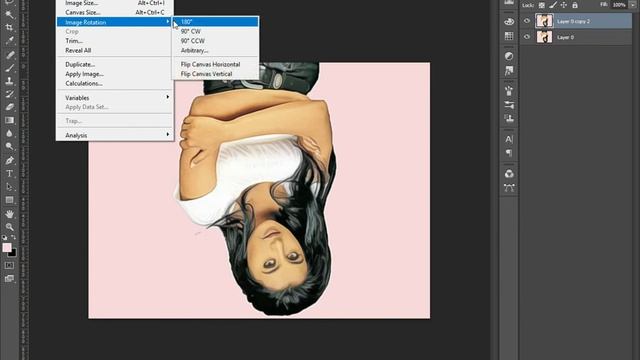Change the screen mode
Screen dimensions: 640x360
click(9, 279)
